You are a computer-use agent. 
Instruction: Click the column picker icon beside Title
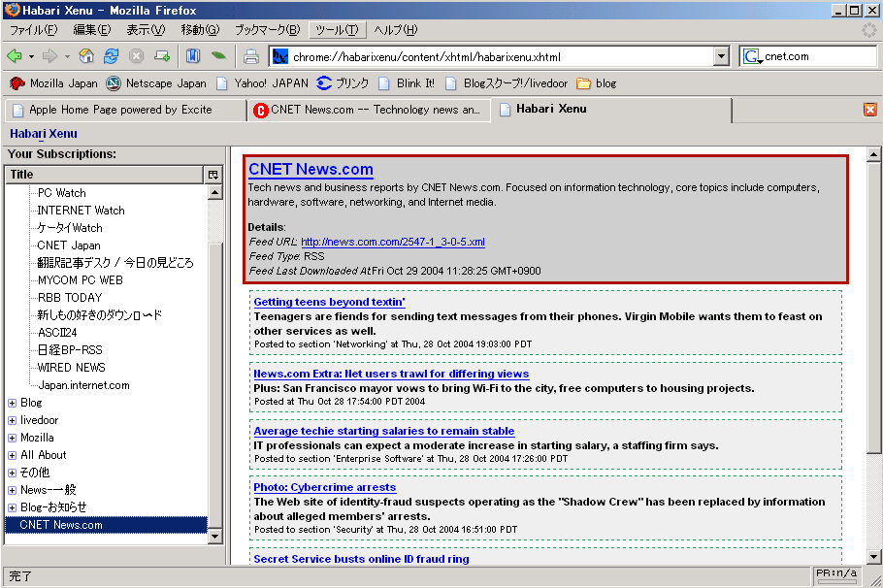[x=213, y=175]
